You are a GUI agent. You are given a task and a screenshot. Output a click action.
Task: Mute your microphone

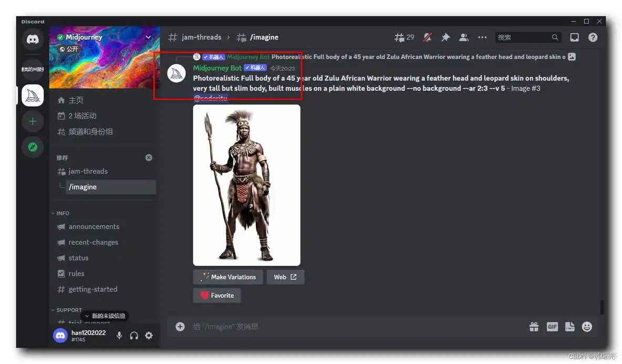pos(119,335)
